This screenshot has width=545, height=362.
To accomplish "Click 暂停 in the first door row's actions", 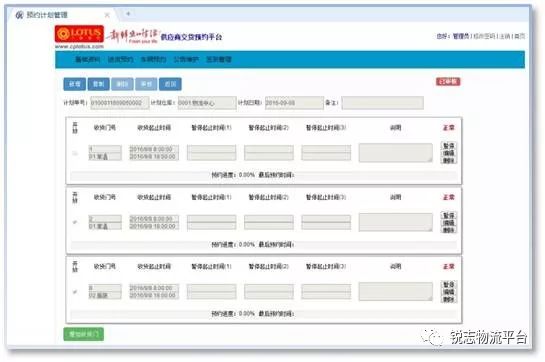I will [x=449, y=145].
